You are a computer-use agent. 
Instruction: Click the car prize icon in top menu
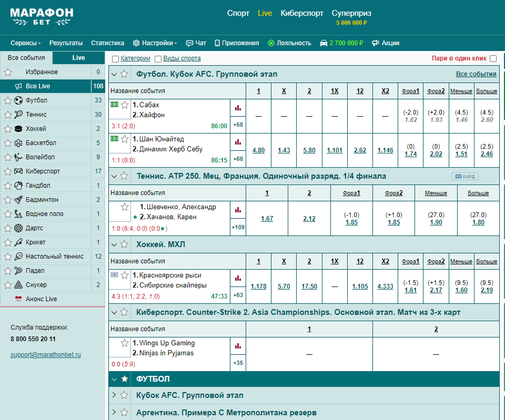324,43
